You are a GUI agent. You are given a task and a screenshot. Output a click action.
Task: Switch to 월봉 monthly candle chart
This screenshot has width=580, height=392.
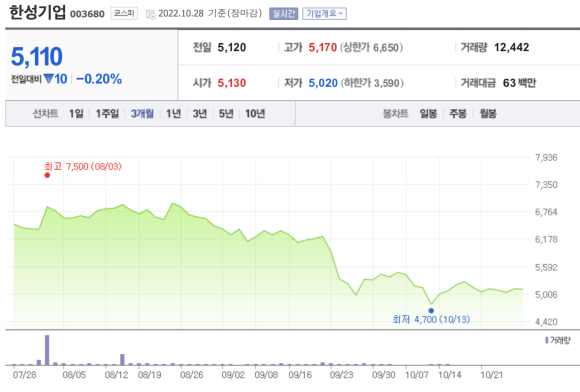488,114
